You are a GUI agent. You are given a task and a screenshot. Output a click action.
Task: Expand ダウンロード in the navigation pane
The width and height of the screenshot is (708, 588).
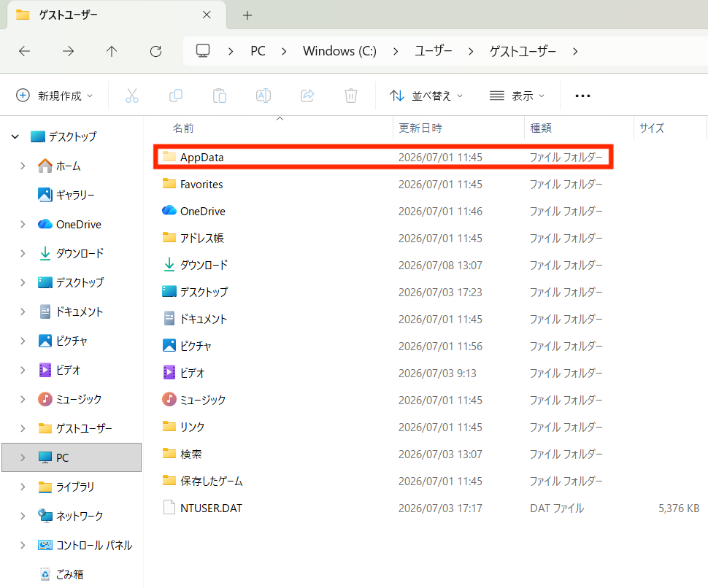[x=23, y=254]
